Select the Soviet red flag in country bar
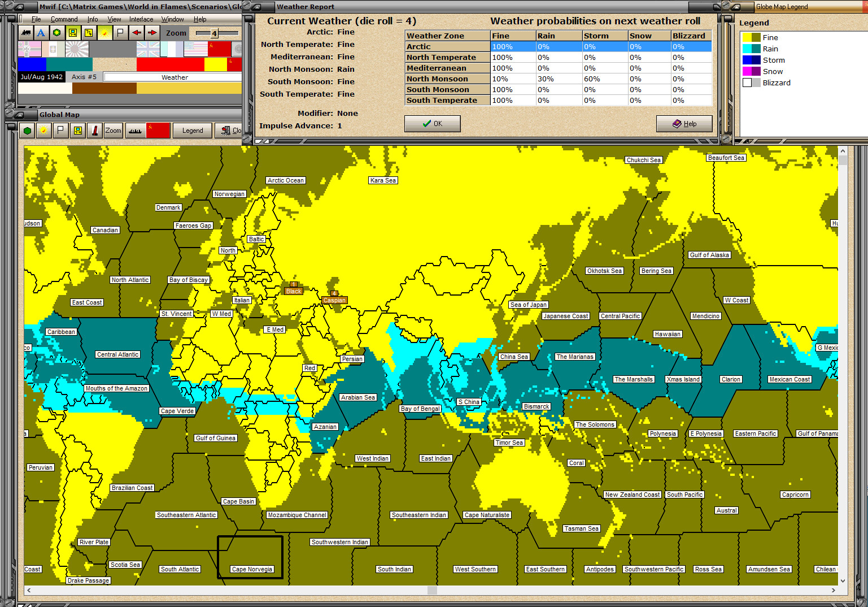This screenshot has height=607, width=868. click(x=219, y=49)
